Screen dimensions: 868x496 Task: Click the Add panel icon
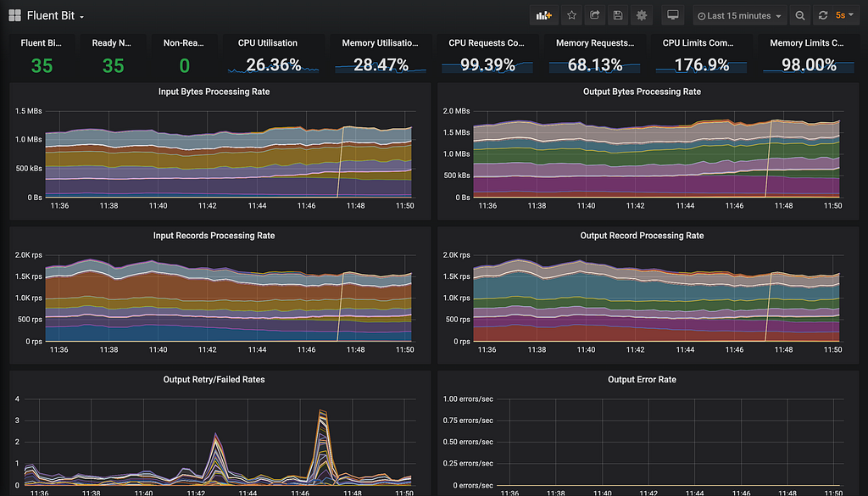pos(543,15)
